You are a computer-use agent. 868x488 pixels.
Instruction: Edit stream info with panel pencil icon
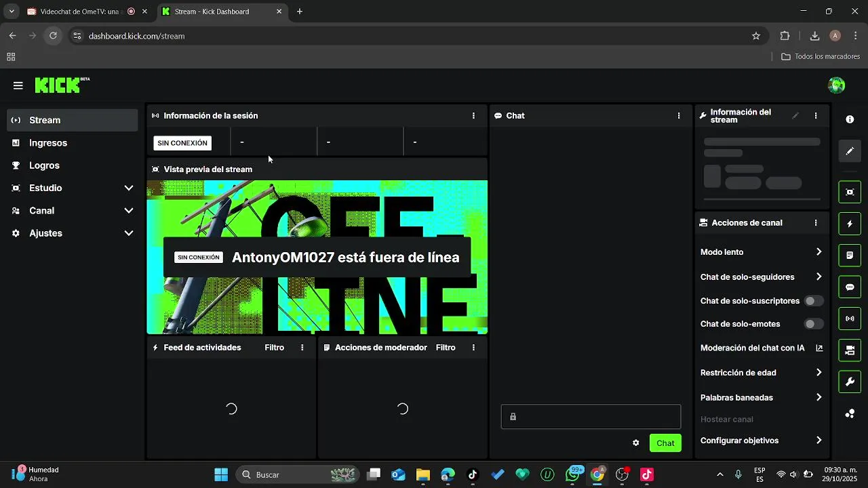pos(795,116)
